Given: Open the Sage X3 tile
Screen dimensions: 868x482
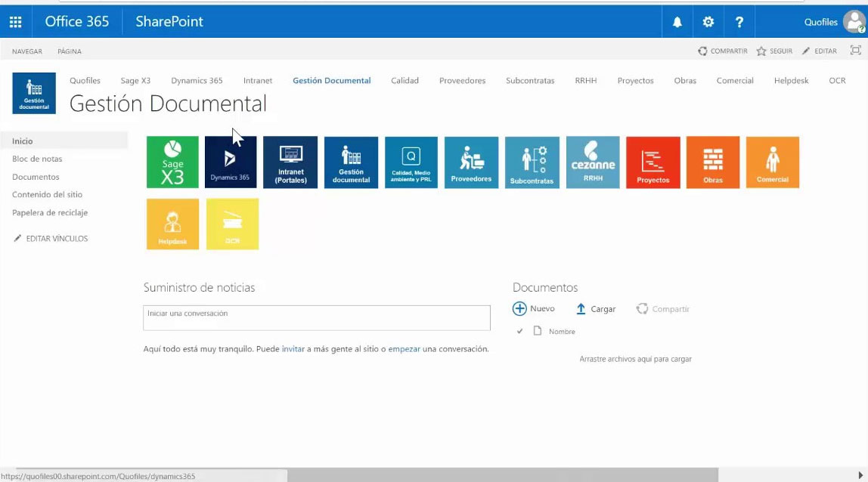Looking at the screenshot, I should tap(172, 162).
